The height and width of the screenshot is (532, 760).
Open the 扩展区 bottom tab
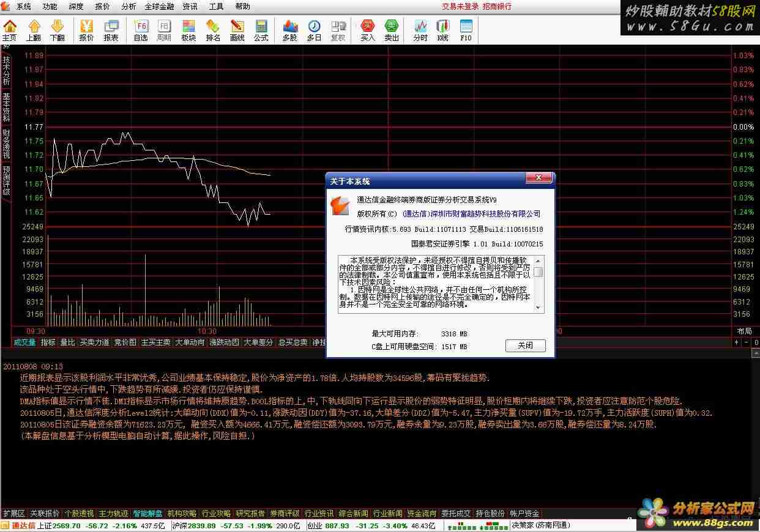pos(14,514)
